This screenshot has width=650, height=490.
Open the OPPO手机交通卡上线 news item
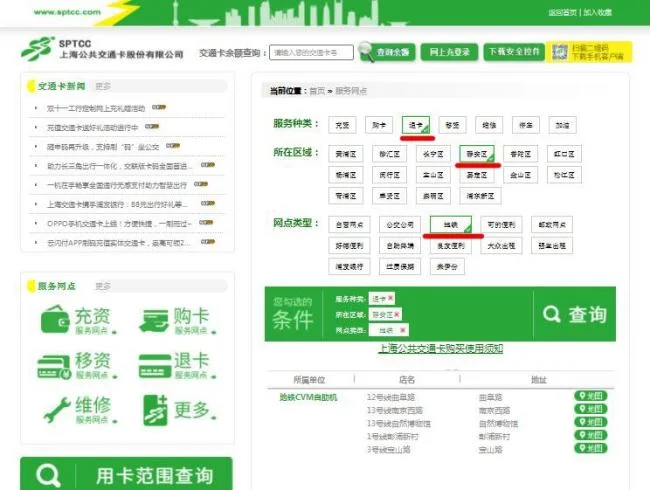pyautogui.click(x=119, y=223)
